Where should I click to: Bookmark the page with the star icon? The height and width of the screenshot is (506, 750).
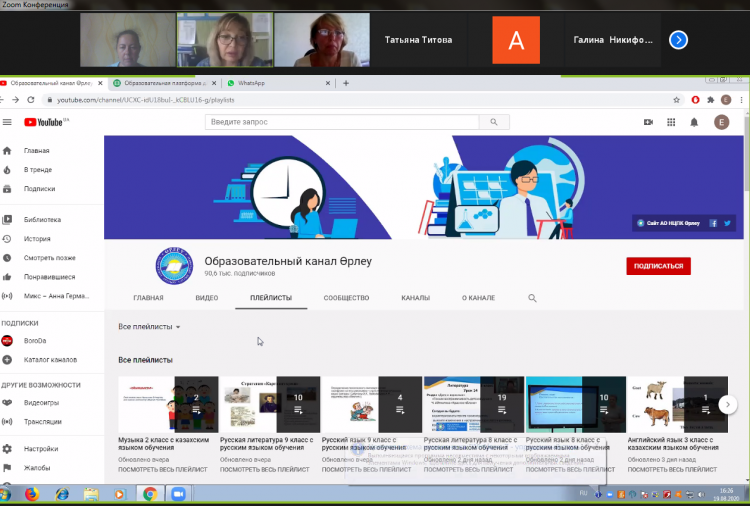point(676,100)
